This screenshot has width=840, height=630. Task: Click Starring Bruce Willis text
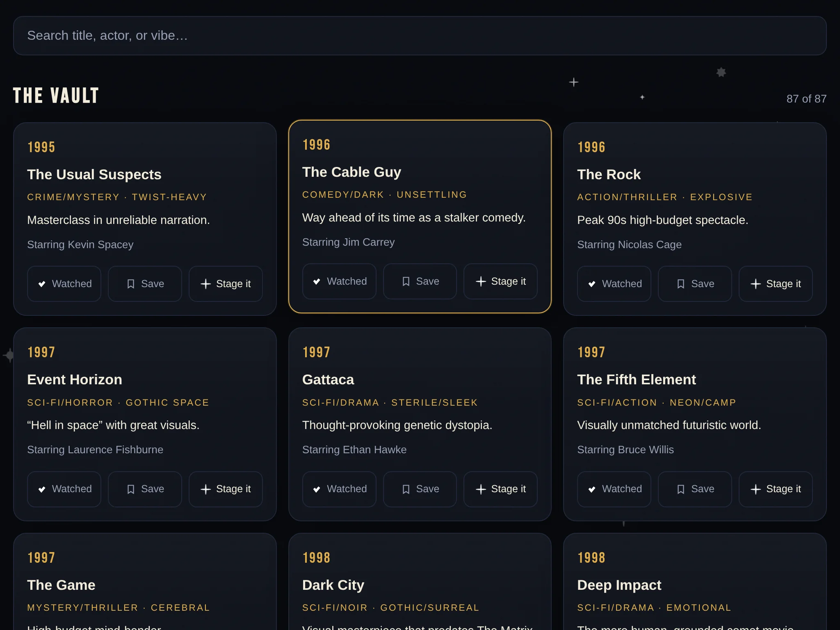(625, 450)
